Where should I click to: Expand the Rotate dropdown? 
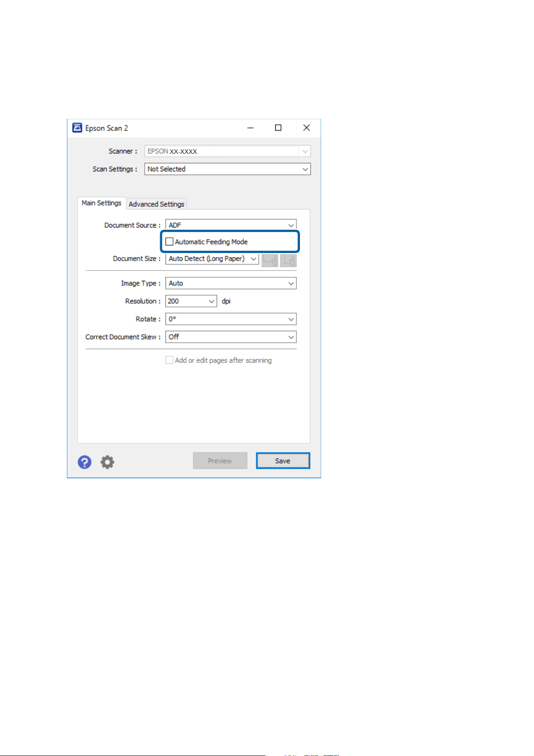tap(231, 319)
